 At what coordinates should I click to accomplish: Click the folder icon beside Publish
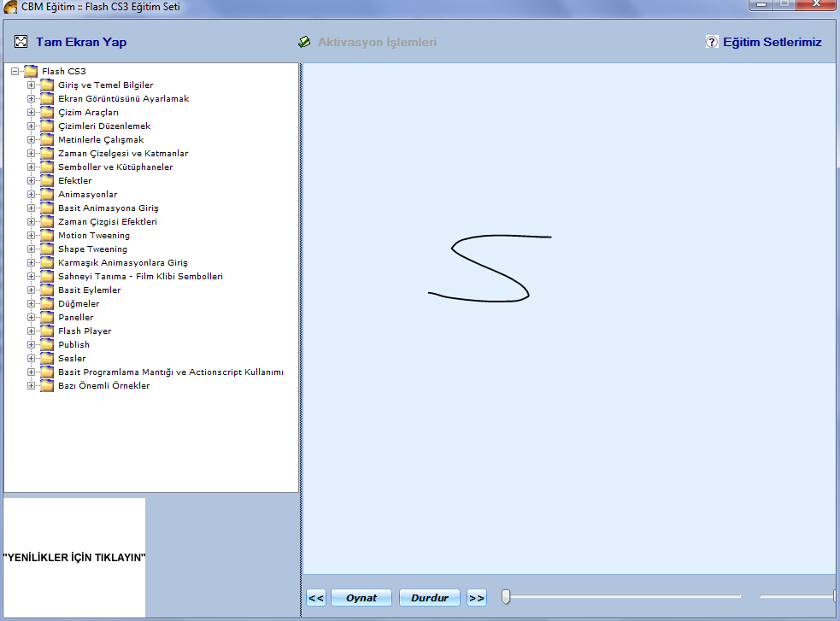click(x=47, y=345)
